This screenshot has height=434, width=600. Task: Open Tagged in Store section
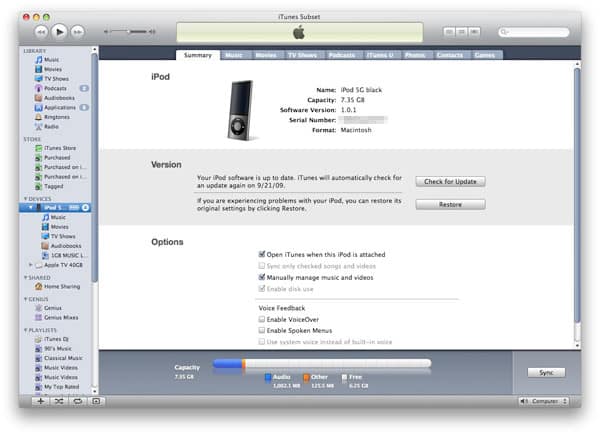54,186
